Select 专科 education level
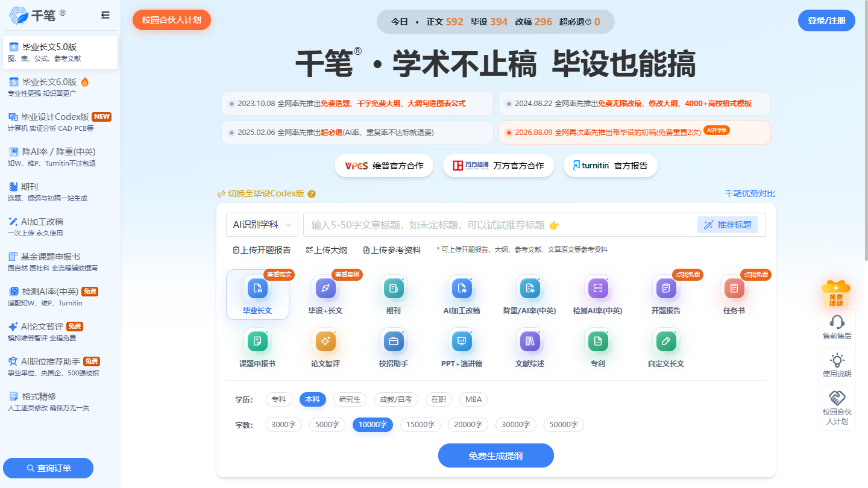The height and width of the screenshot is (488, 868). (279, 399)
